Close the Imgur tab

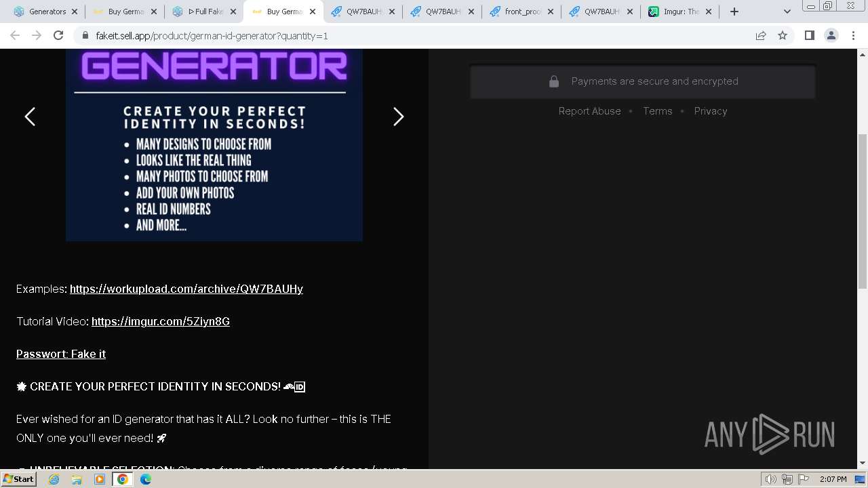709,12
